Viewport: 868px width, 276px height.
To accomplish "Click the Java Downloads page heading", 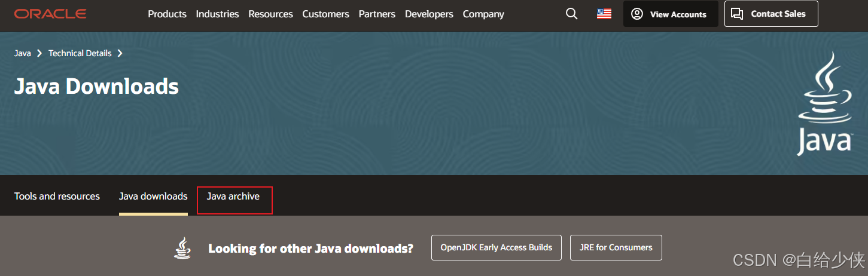I will coord(96,87).
